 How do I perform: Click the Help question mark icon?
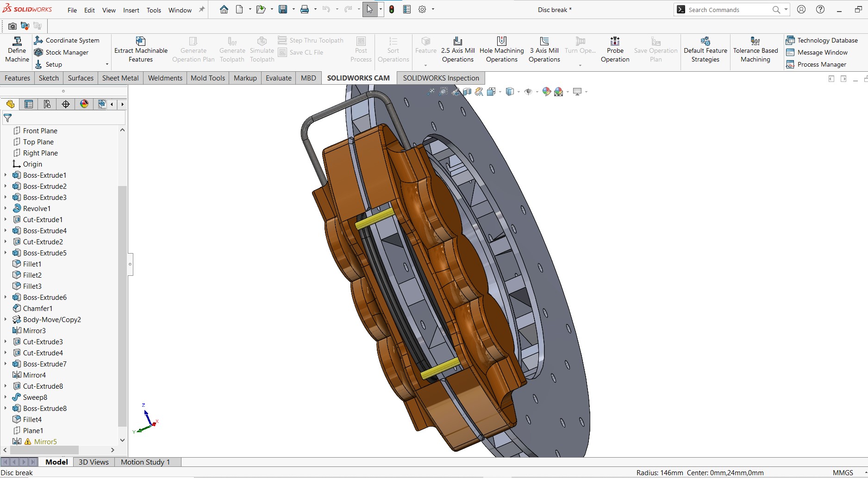pos(820,9)
